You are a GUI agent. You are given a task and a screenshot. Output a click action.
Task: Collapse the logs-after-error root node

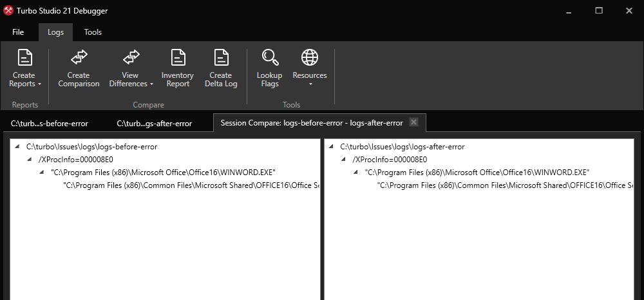coord(332,147)
